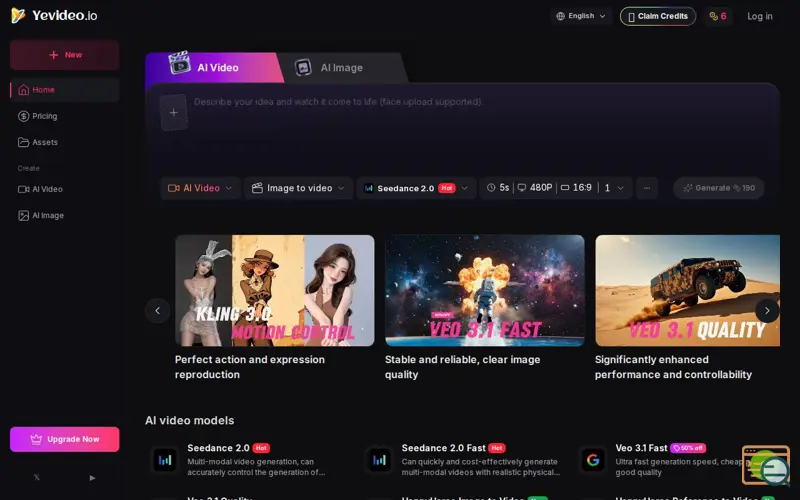Open AI Video under Create in sidebar
The height and width of the screenshot is (500, 800).
(40, 189)
